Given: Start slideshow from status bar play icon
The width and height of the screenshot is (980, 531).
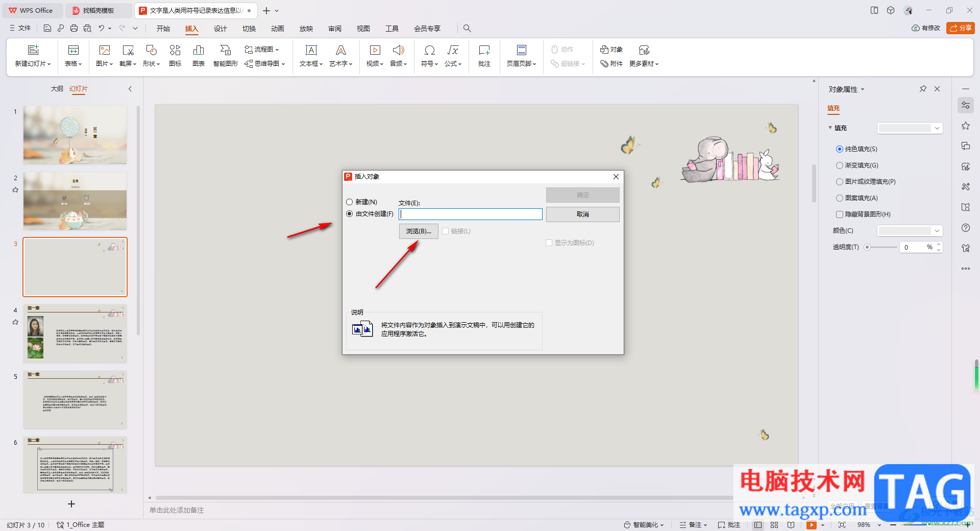Looking at the screenshot, I should click(811, 525).
